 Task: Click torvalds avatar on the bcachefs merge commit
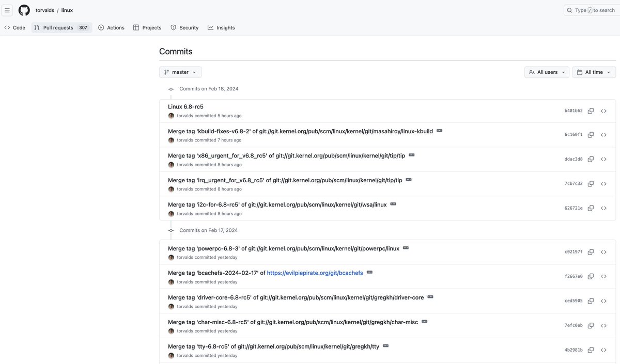171,282
